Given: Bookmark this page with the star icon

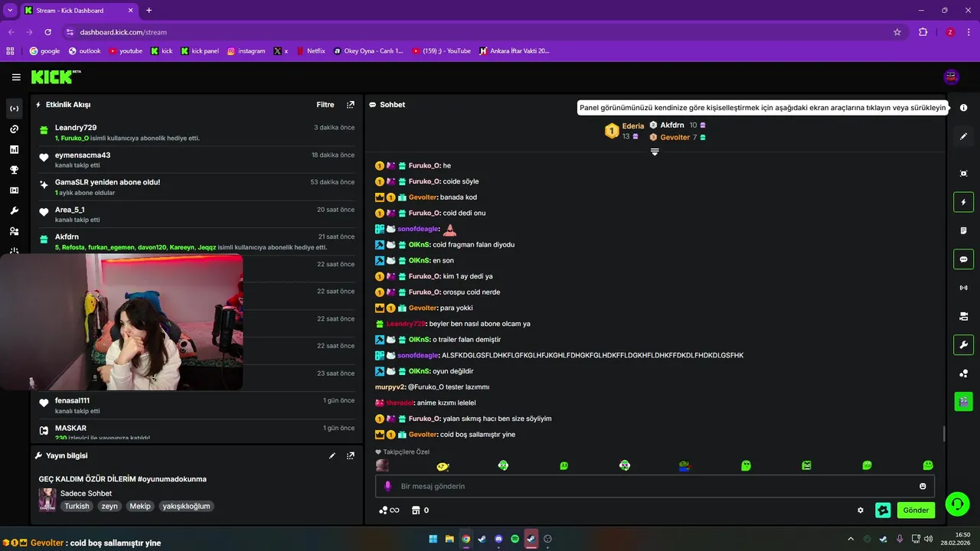Looking at the screenshot, I should pyautogui.click(x=897, y=32).
